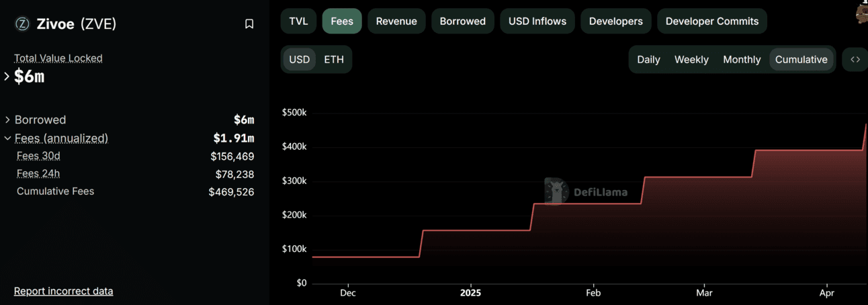Bookmark the Zivoe protocol

tap(249, 24)
